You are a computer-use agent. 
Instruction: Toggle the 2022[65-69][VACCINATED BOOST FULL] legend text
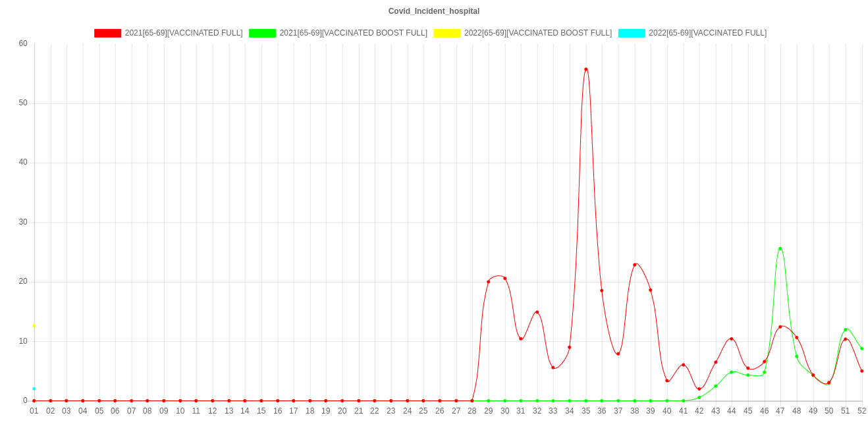click(x=537, y=33)
